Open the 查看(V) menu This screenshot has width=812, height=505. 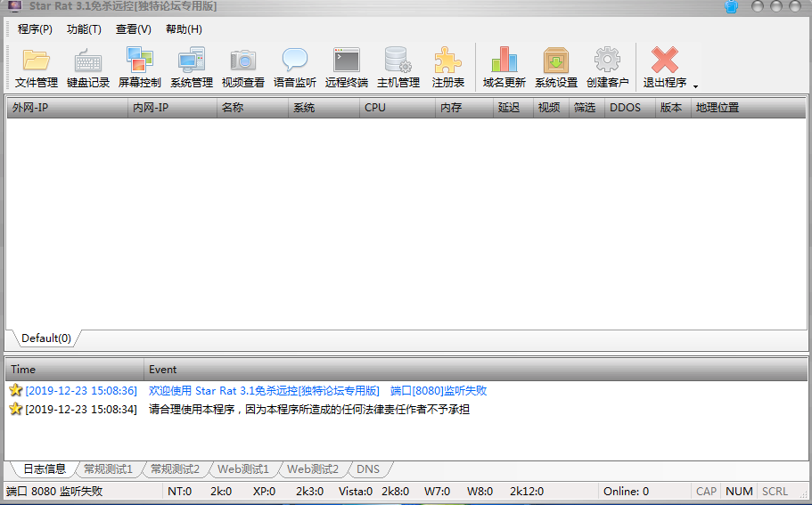(133, 29)
